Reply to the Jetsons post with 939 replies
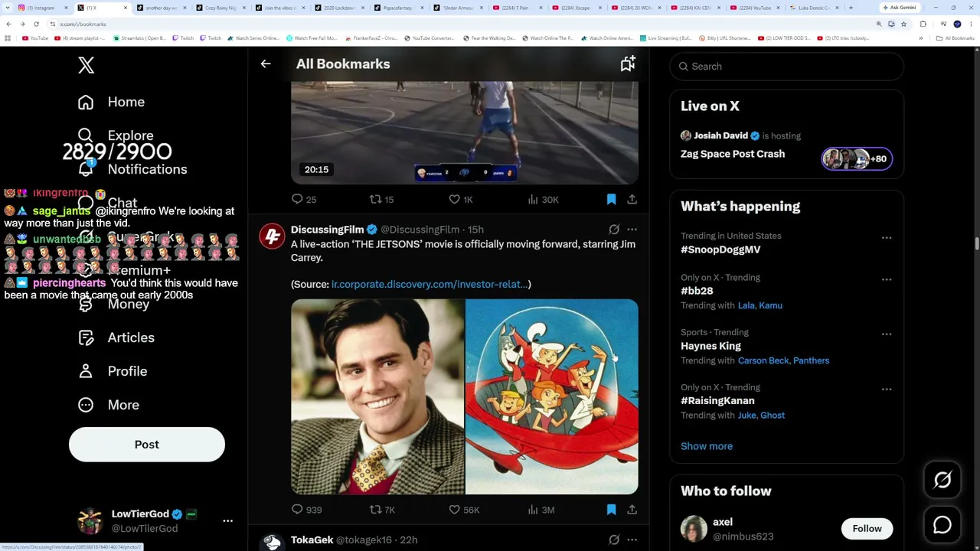The height and width of the screenshot is (551, 980). click(306, 510)
